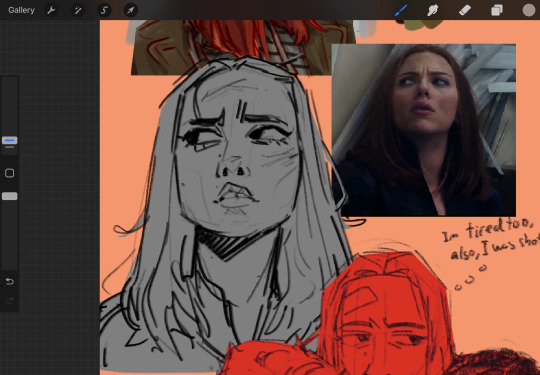Select the Smudge finger tool
The image size is (540, 375).
432,10
